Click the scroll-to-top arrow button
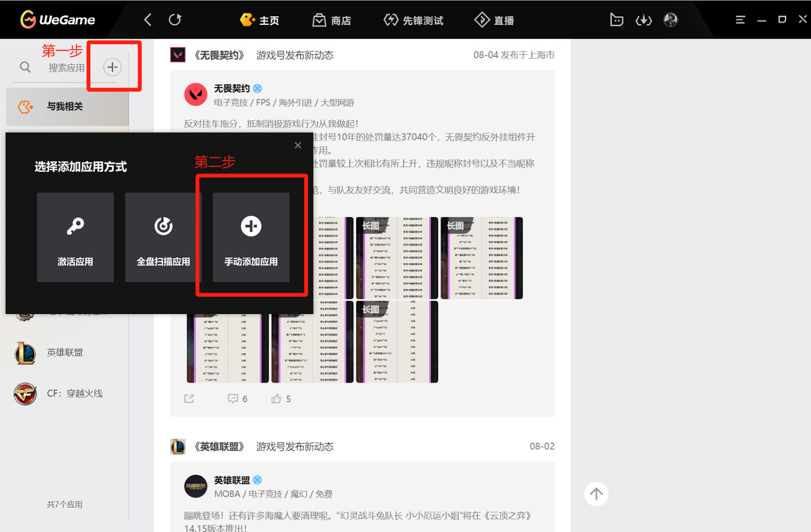Screen dimensions: 811x532 [596, 494]
